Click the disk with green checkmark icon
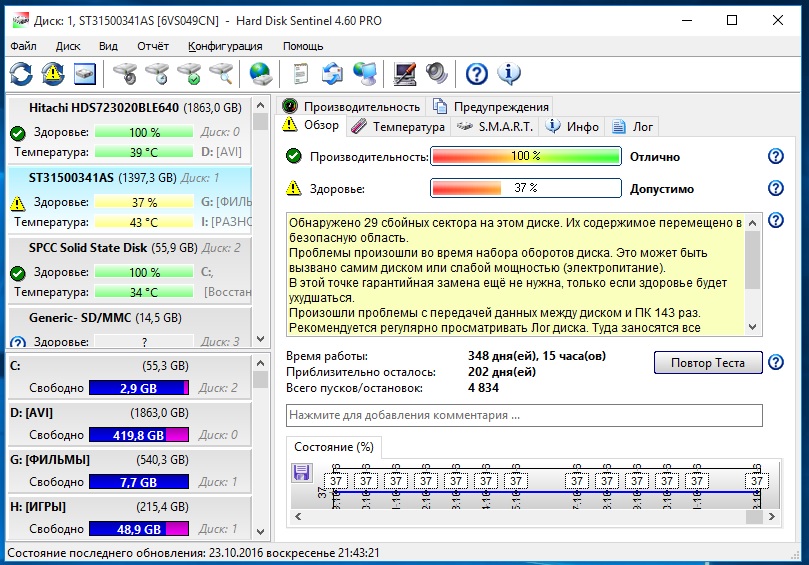The image size is (809, 565). pyautogui.click(x=189, y=74)
